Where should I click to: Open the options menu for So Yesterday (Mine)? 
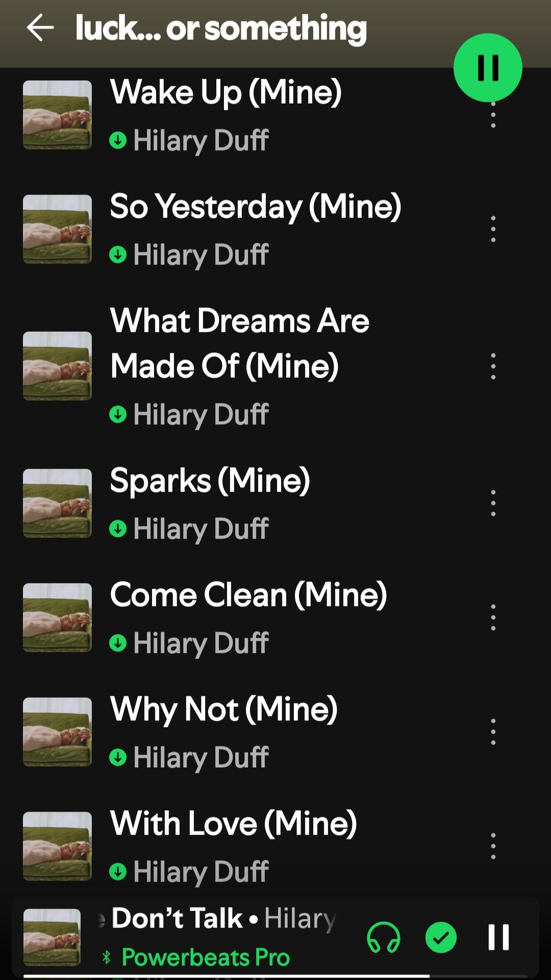tap(493, 229)
